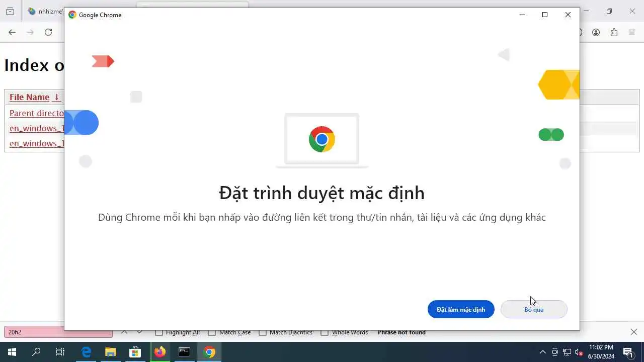Viewport: 644px width, 362px height.
Task: Open the Parent directory link
Action: pos(37,113)
